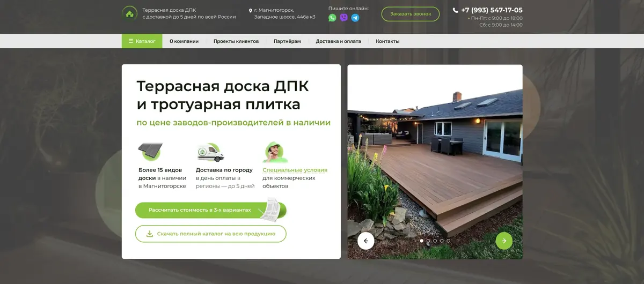Click the download icon in catalog button
644x284 pixels.
(x=150, y=234)
